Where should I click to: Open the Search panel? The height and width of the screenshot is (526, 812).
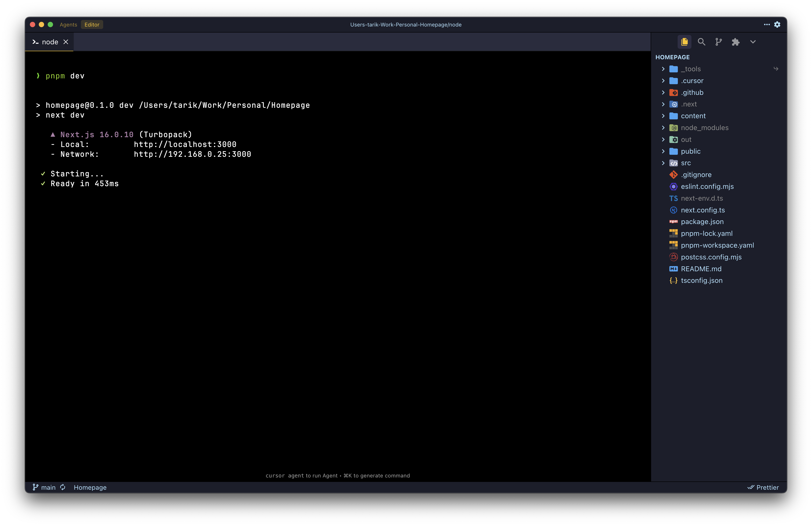point(701,42)
